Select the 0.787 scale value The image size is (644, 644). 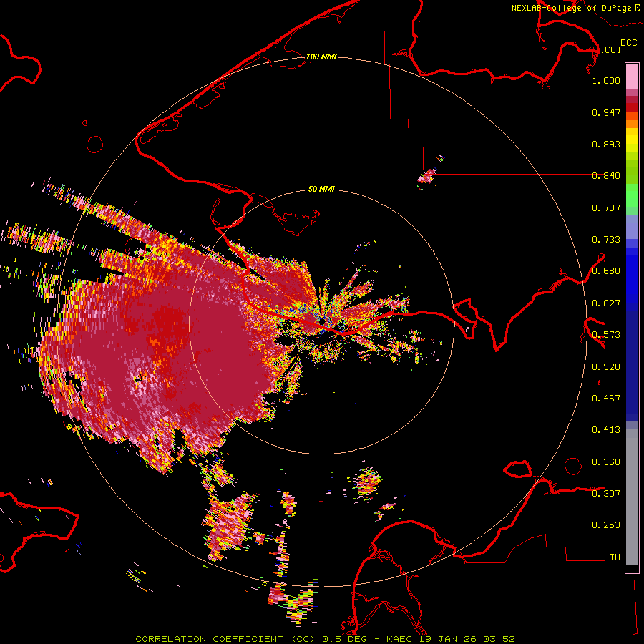(606, 208)
